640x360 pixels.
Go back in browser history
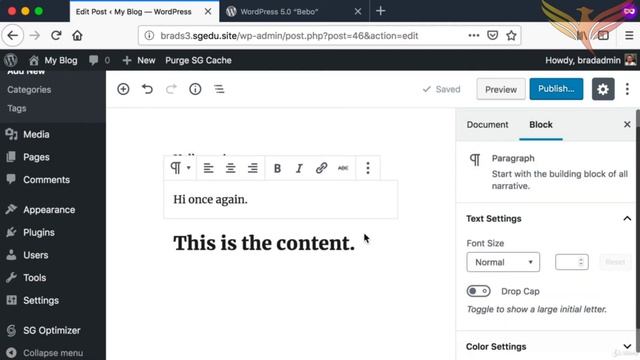pyautogui.click(x=13, y=36)
